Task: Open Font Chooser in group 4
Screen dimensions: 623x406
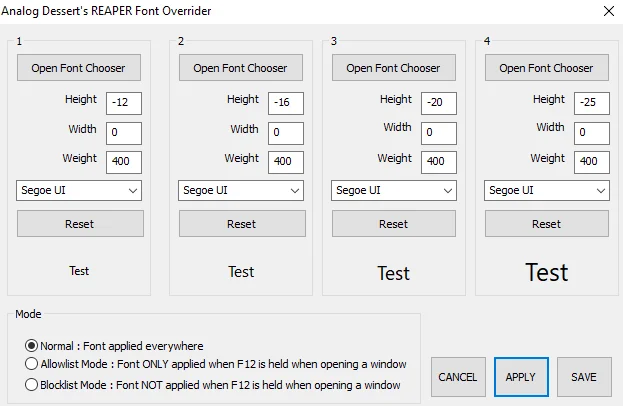Action: [x=547, y=68]
